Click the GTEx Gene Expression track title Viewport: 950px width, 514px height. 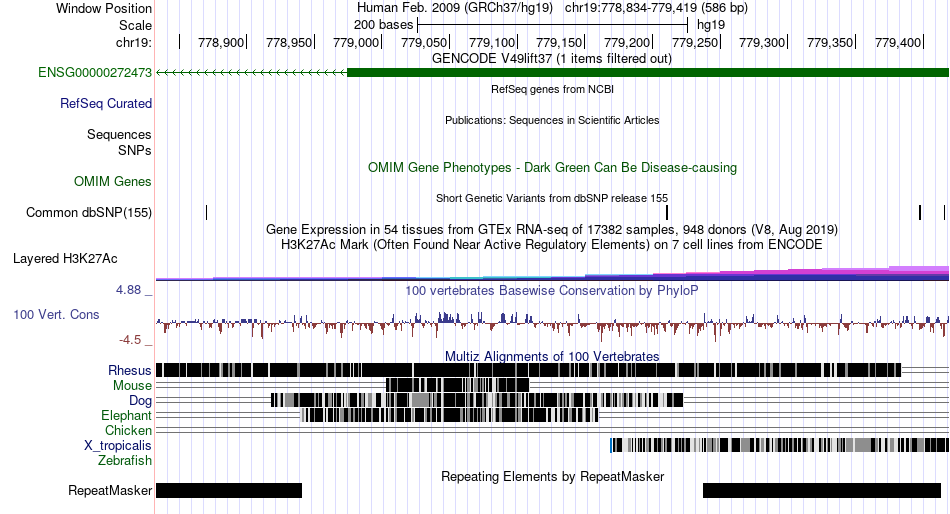click(552, 230)
